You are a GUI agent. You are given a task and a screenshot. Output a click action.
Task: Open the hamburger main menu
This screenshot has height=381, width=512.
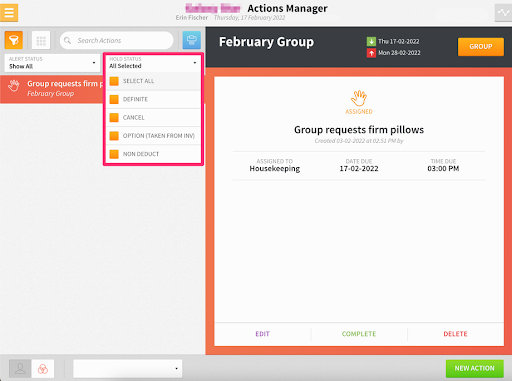(9, 12)
